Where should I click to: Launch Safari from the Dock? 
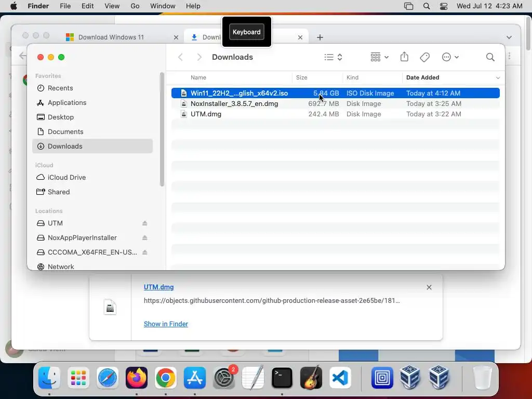[x=108, y=378]
